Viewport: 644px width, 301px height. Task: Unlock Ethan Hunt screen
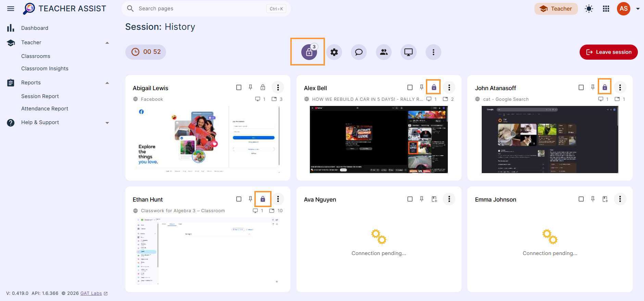click(263, 199)
